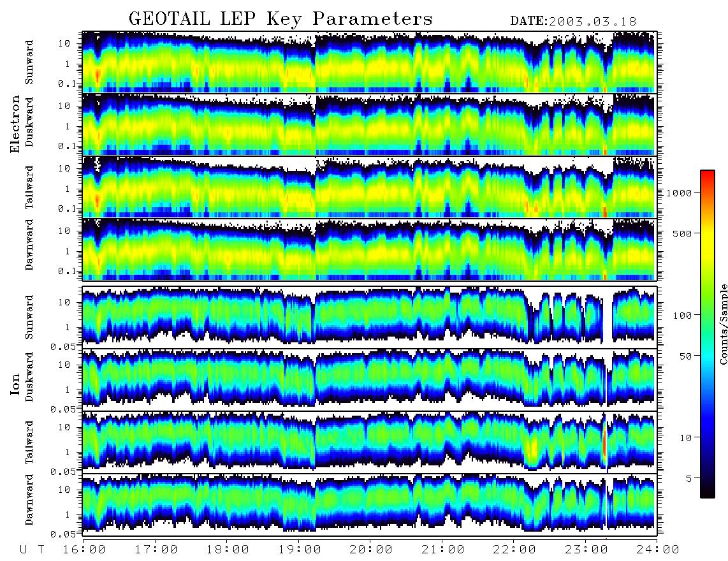
Task: Select the Duskward label in Electron group
Action: tap(29, 122)
